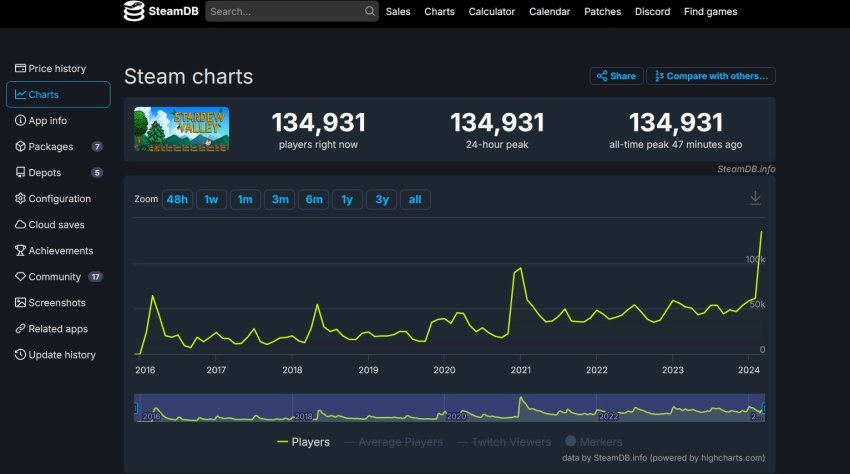Image resolution: width=850 pixels, height=474 pixels.
Task: Open Achievements sidebar item
Action: coord(60,251)
